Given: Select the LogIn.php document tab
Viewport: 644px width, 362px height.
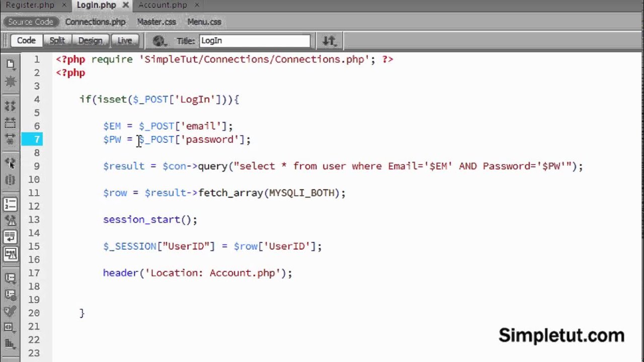Looking at the screenshot, I should coord(96,5).
